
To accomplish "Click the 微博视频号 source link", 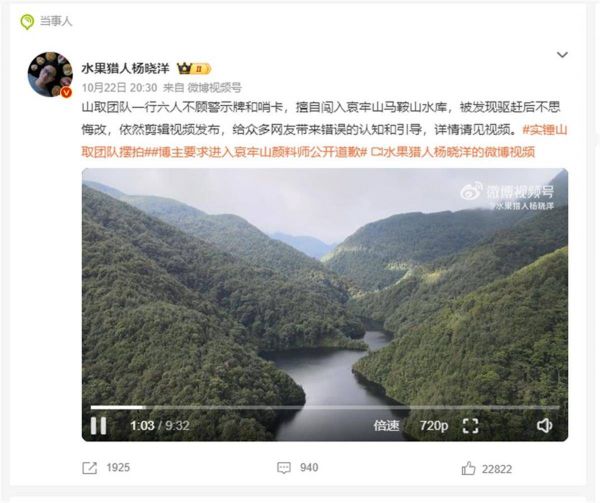I will click(x=214, y=88).
